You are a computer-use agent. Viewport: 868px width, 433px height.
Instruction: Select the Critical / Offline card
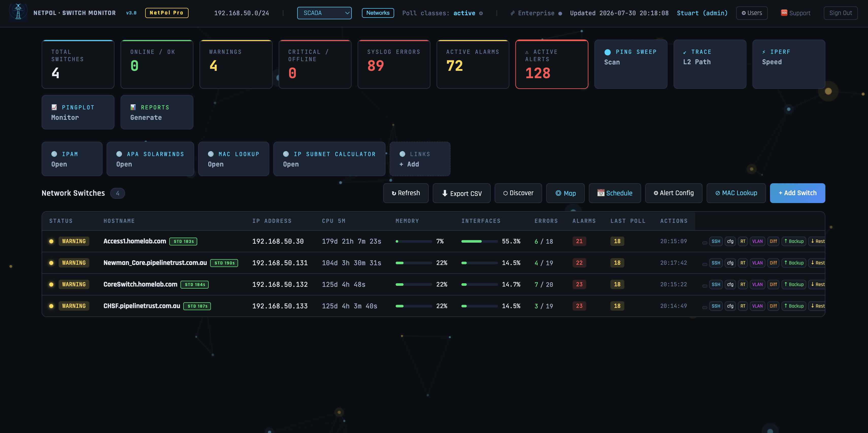pos(315,64)
